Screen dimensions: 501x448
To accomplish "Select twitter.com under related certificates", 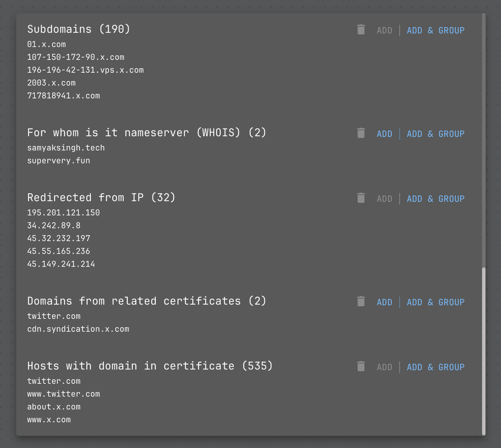I will click(54, 316).
